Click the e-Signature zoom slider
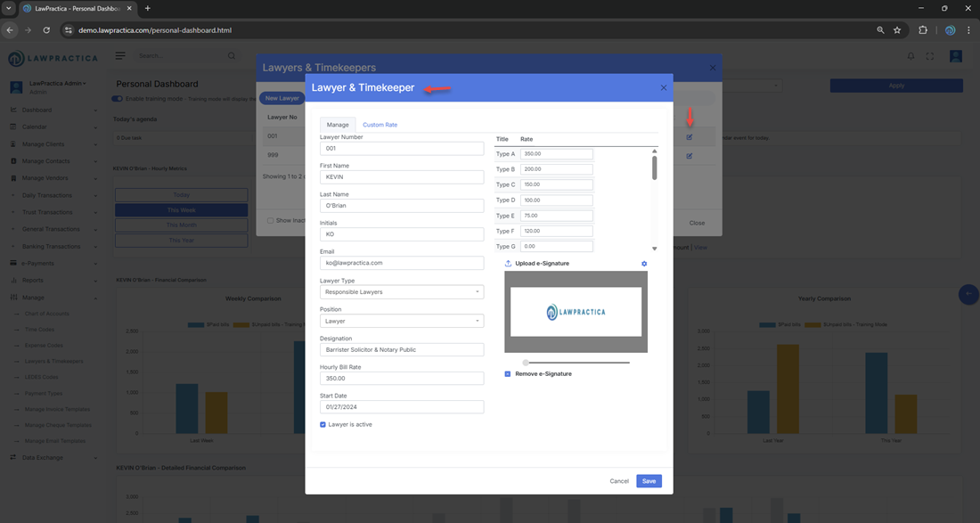The image size is (980, 523). click(576, 363)
